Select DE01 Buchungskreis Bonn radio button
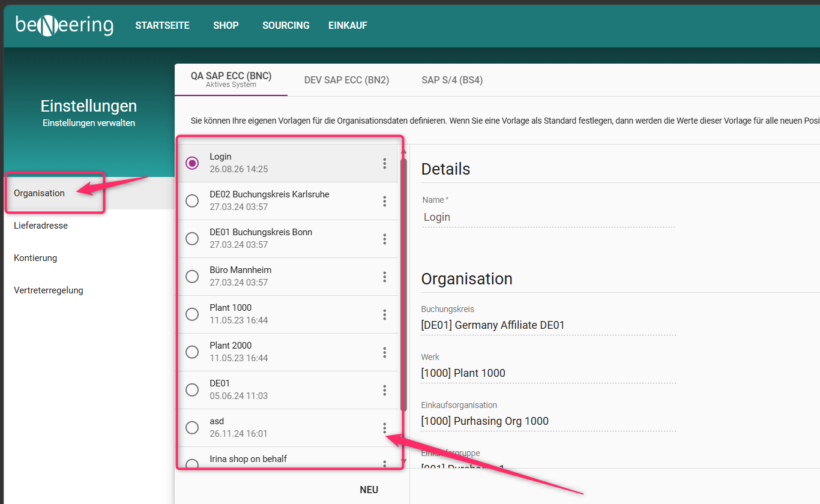 pyautogui.click(x=192, y=239)
